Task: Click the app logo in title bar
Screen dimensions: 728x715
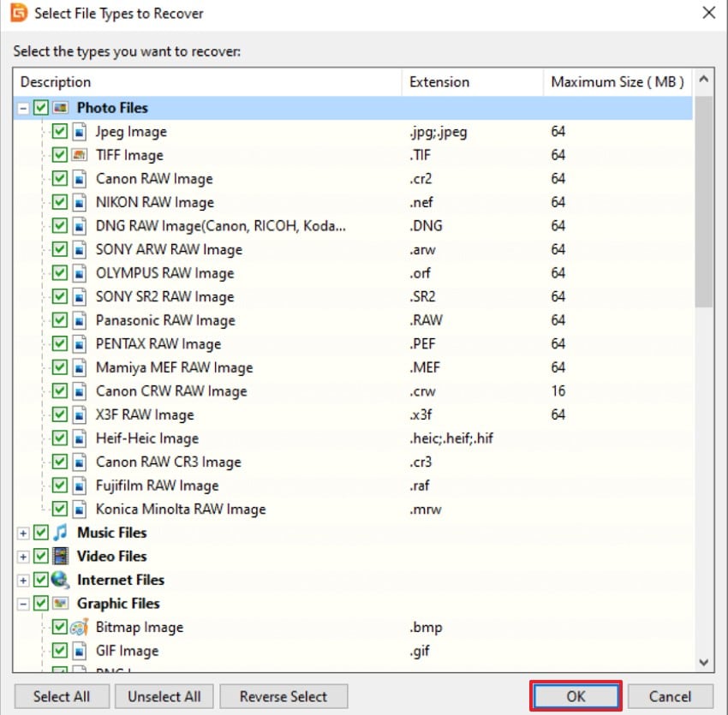Action: tap(19, 13)
